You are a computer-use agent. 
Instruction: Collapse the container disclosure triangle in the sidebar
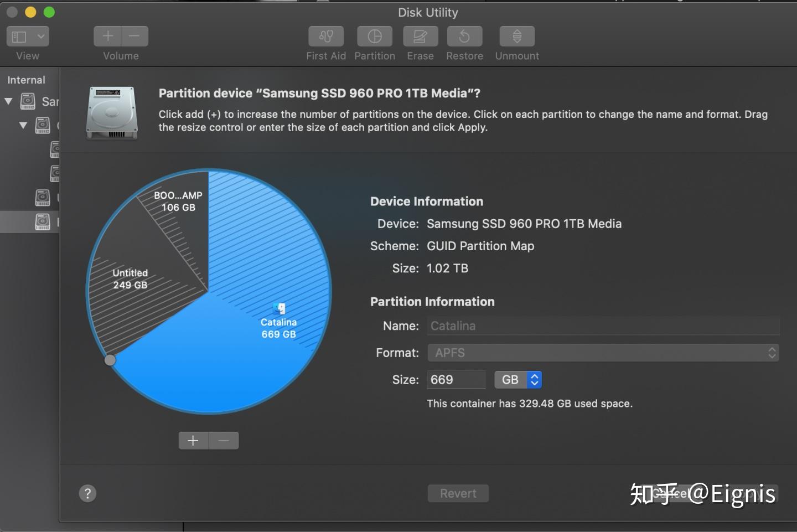click(x=23, y=125)
